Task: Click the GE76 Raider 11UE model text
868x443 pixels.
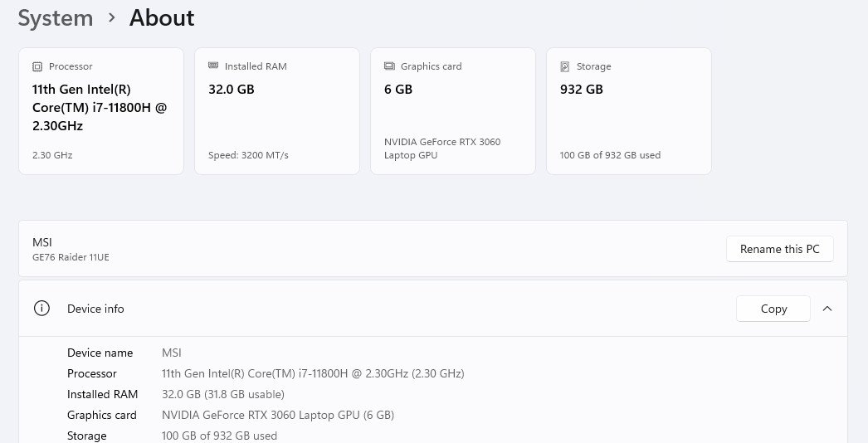Action: (x=71, y=257)
